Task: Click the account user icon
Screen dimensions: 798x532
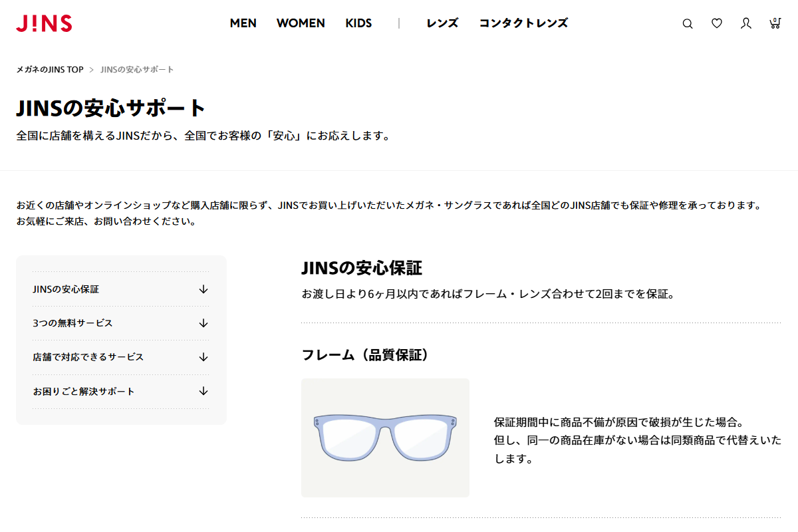Action: coord(746,24)
